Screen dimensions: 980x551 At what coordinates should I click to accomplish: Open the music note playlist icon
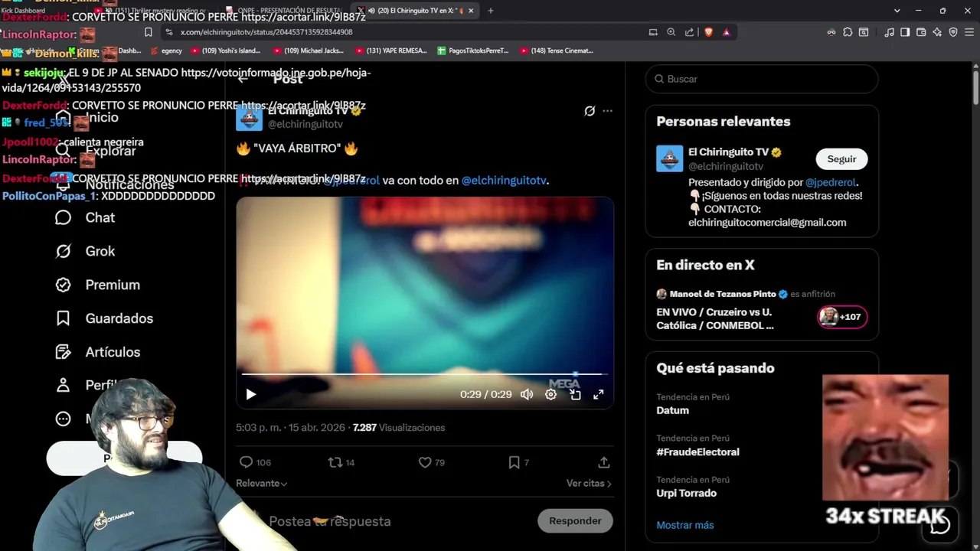coord(889,32)
